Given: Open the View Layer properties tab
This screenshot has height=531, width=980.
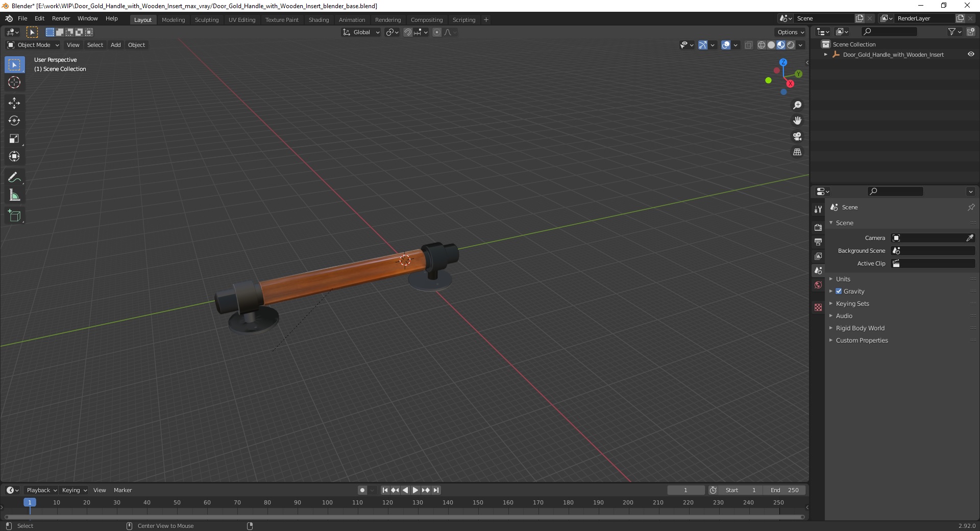Looking at the screenshot, I should click(818, 256).
